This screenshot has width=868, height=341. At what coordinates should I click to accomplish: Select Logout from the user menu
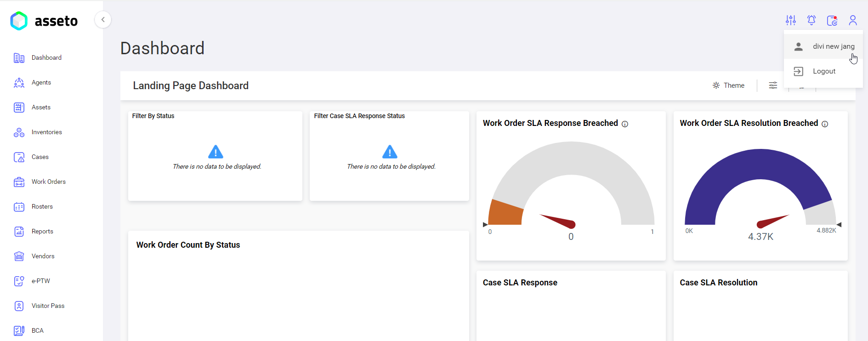pyautogui.click(x=824, y=71)
